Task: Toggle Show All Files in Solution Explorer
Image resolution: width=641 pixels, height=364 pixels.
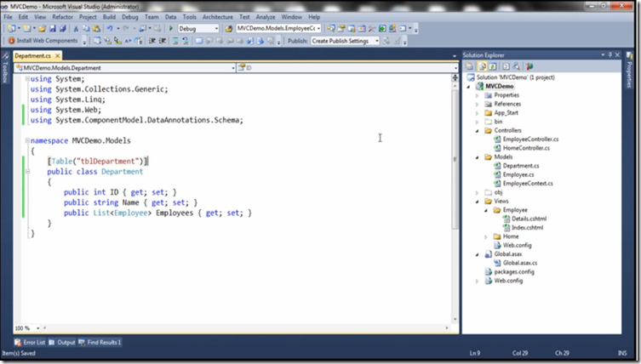Action: [x=483, y=66]
